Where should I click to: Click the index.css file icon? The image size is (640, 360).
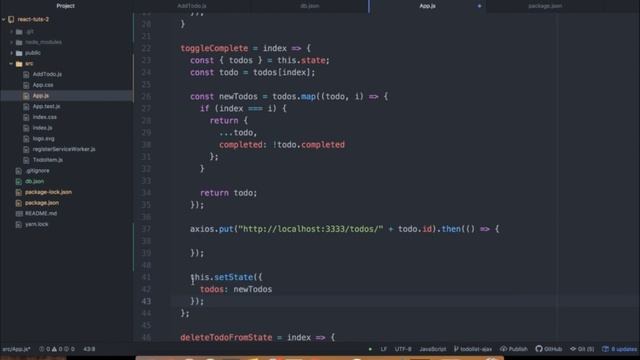(26, 117)
